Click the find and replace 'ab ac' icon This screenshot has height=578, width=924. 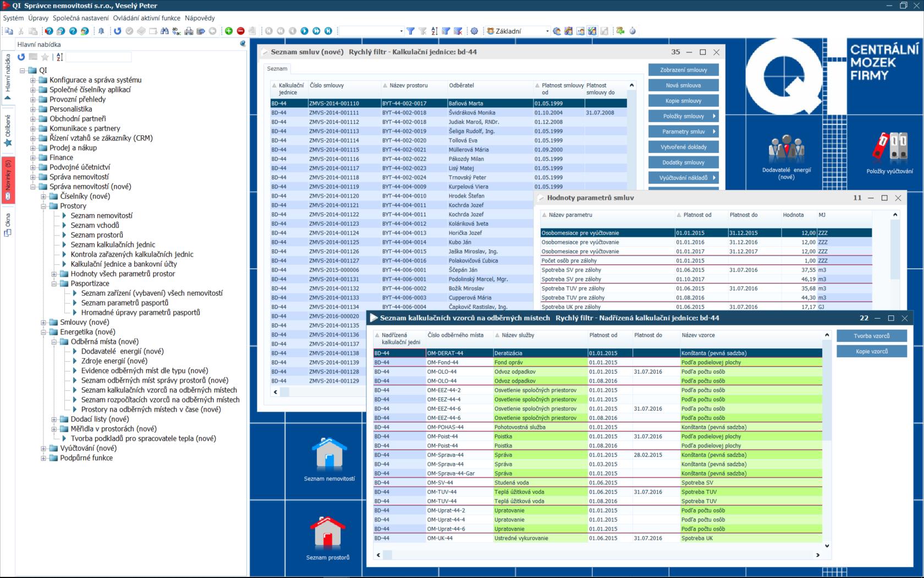pyautogui.click(x=177, y=31)
